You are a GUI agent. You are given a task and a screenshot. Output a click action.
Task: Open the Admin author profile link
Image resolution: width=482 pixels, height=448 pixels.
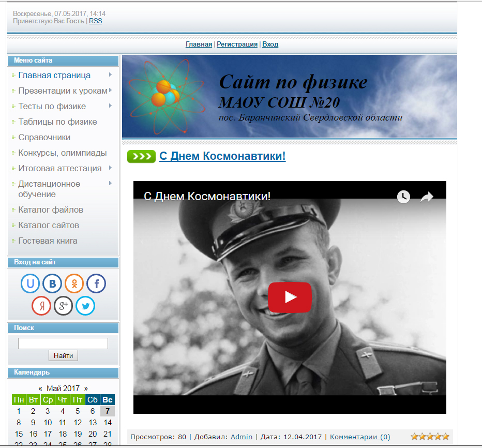(242, 437)
